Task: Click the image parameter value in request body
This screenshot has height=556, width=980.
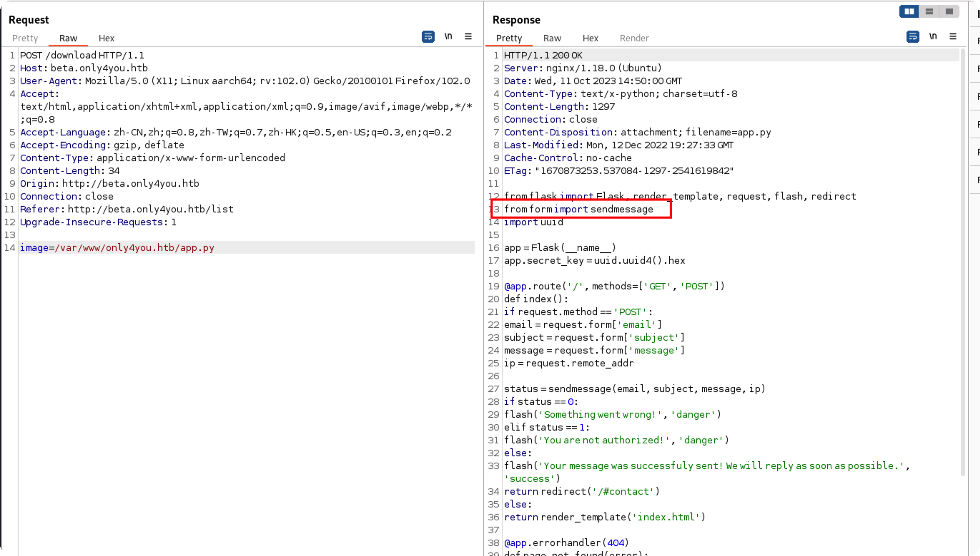Action: tap(134, 248)
